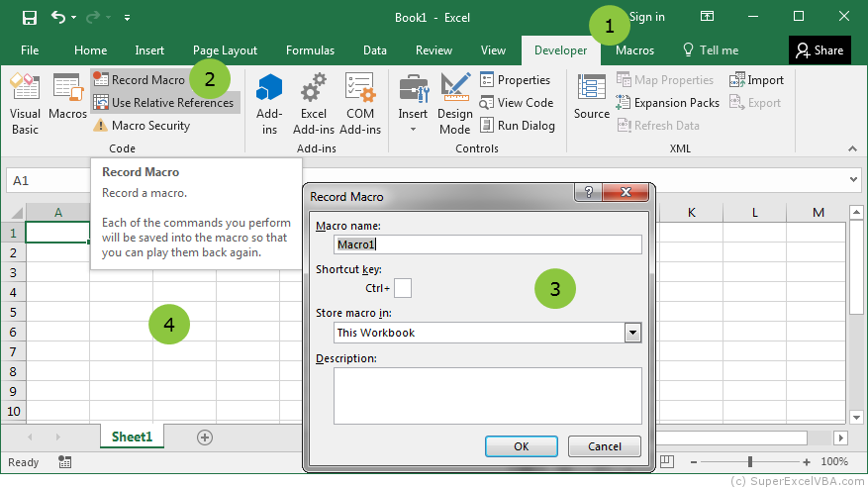Select row 5 header

(x=13, y=312)
